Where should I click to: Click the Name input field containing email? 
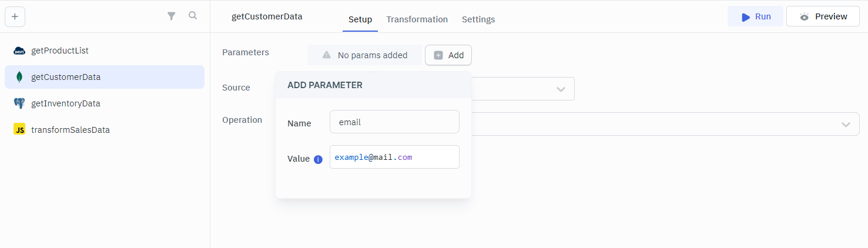(394, 122)
